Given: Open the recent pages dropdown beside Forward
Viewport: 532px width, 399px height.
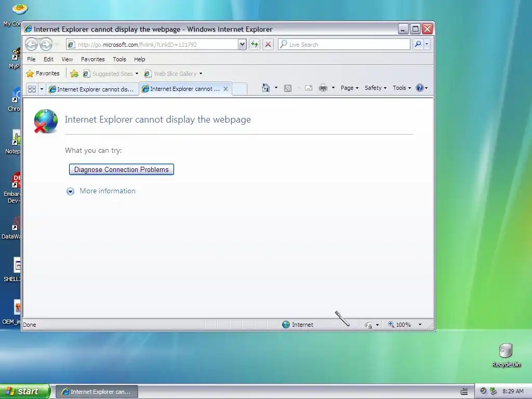Looking at the screenshot, I should 57,45.
